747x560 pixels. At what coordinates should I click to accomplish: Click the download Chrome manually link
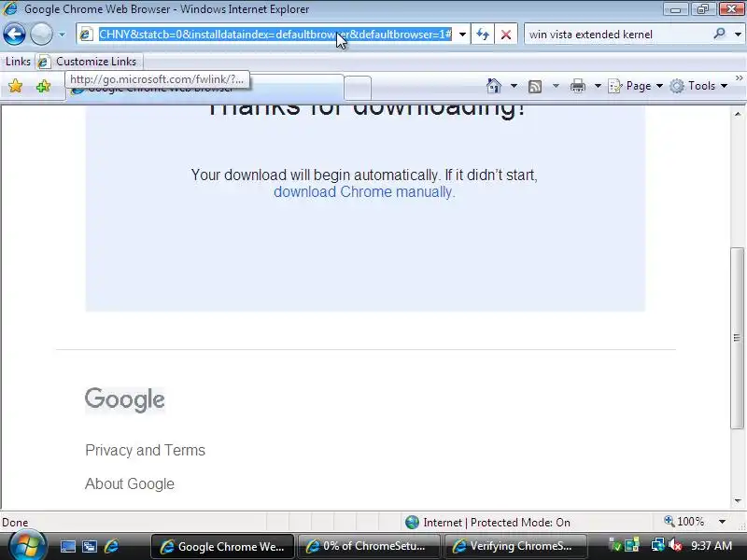pyautogui.click(x=364, y=191)
